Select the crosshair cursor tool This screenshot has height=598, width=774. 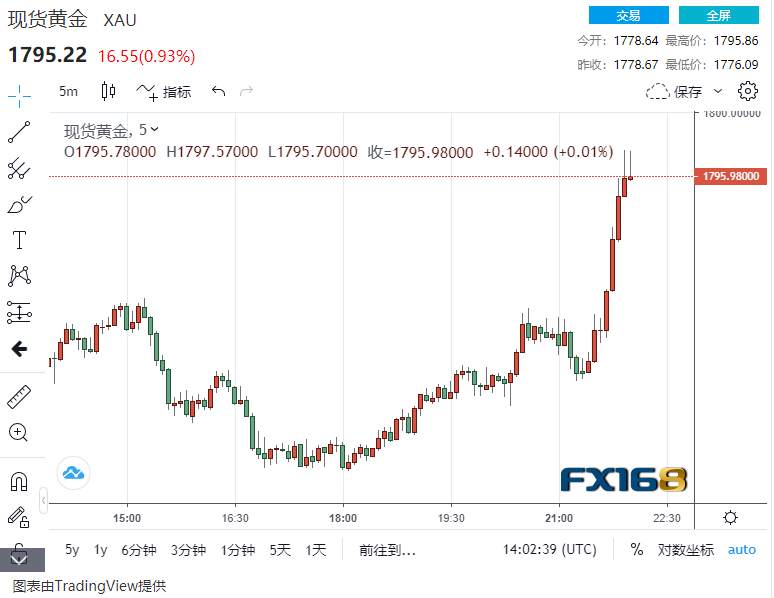(x=19, y=96)
